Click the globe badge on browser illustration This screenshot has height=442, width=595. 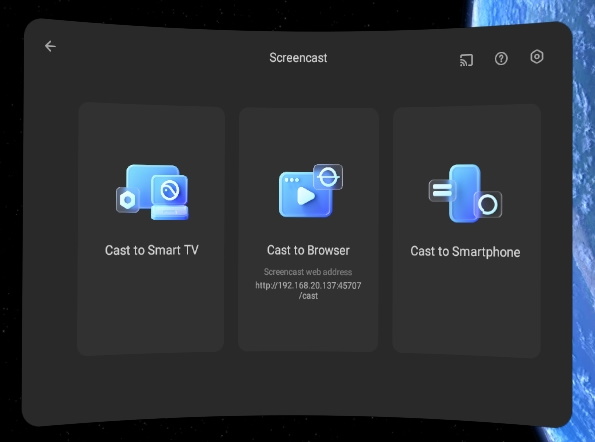[328, 177]
